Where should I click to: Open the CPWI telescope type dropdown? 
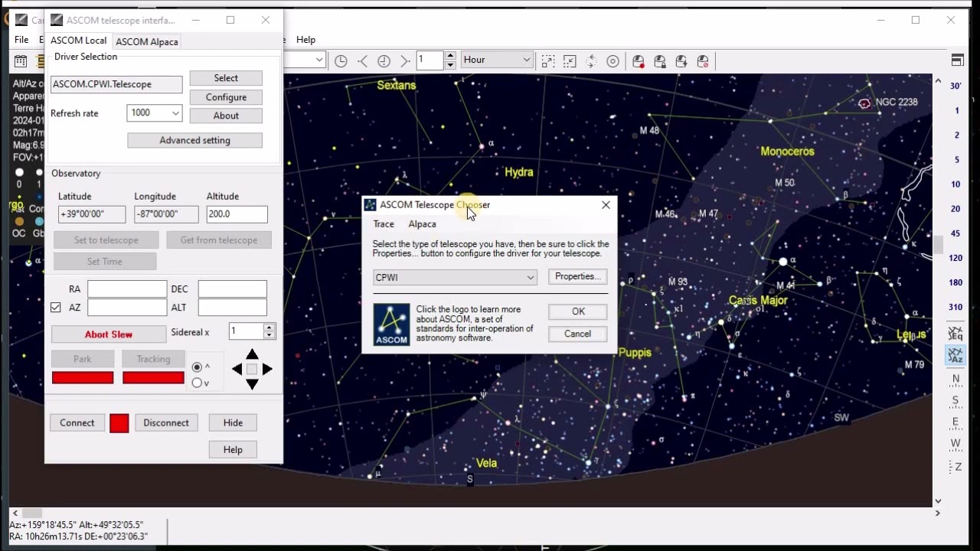[x=456, y=277]
